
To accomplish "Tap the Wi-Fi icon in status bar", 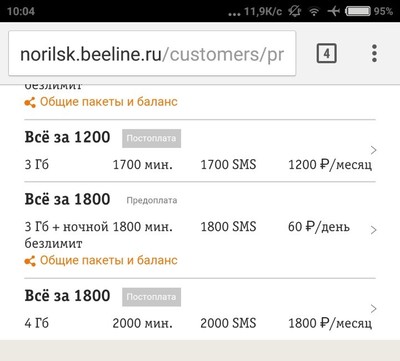I will (x=313, y=12).
